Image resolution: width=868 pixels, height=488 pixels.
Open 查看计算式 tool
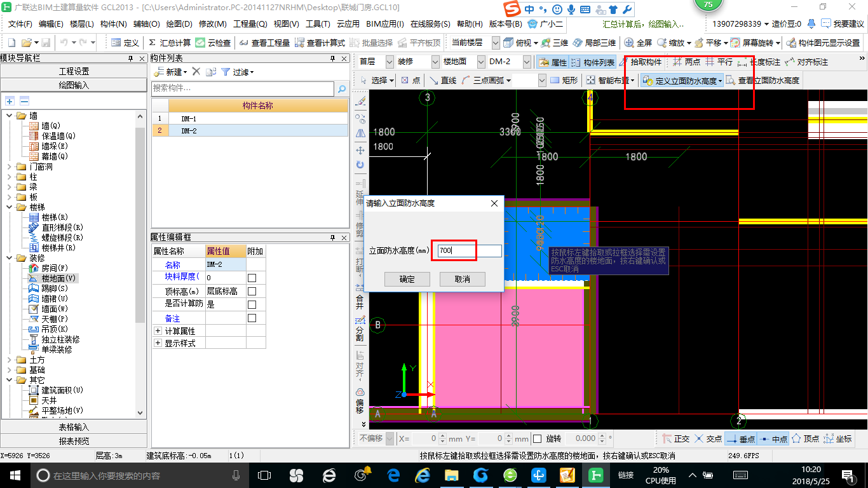(320, 43)
